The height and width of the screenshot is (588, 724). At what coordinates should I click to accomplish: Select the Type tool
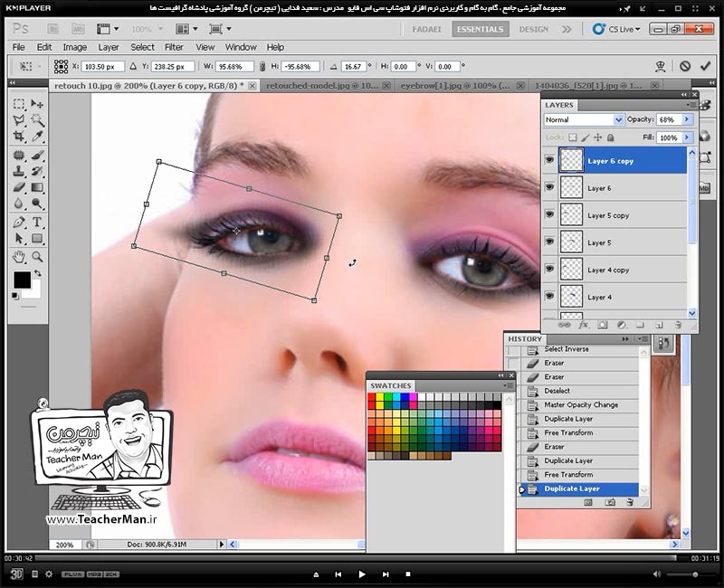click(37, 222)
